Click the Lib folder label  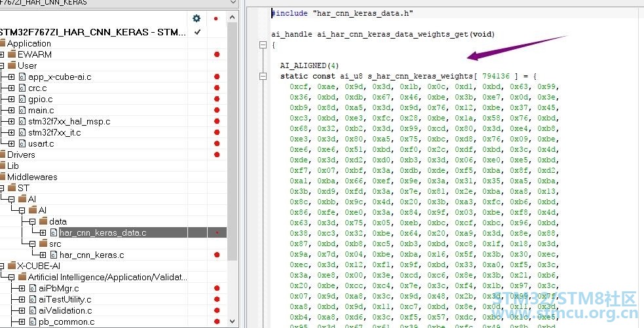click(x=12, y=166)
